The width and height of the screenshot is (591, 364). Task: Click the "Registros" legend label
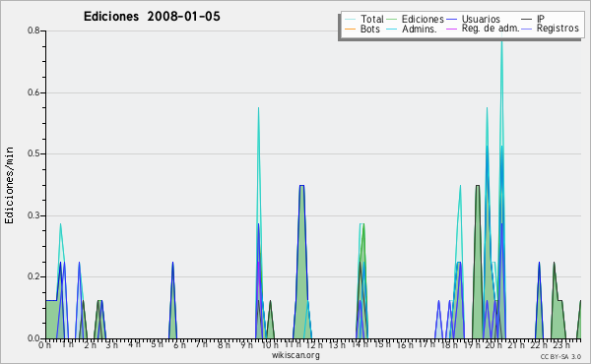tap(558, 29)
